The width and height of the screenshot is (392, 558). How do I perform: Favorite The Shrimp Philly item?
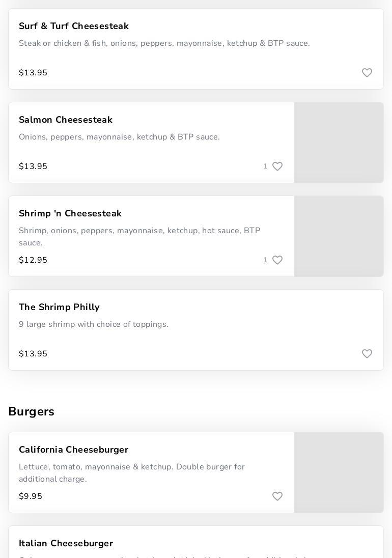point(367,354)
